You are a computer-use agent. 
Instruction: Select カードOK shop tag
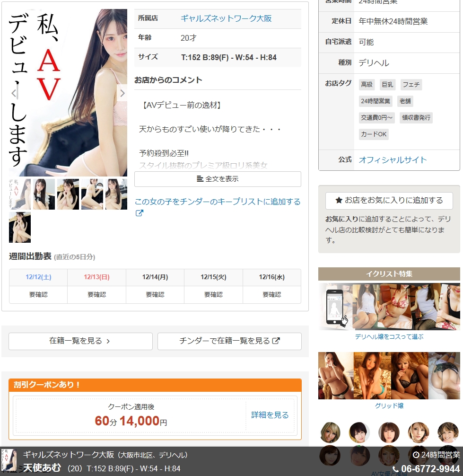(374, 134)
